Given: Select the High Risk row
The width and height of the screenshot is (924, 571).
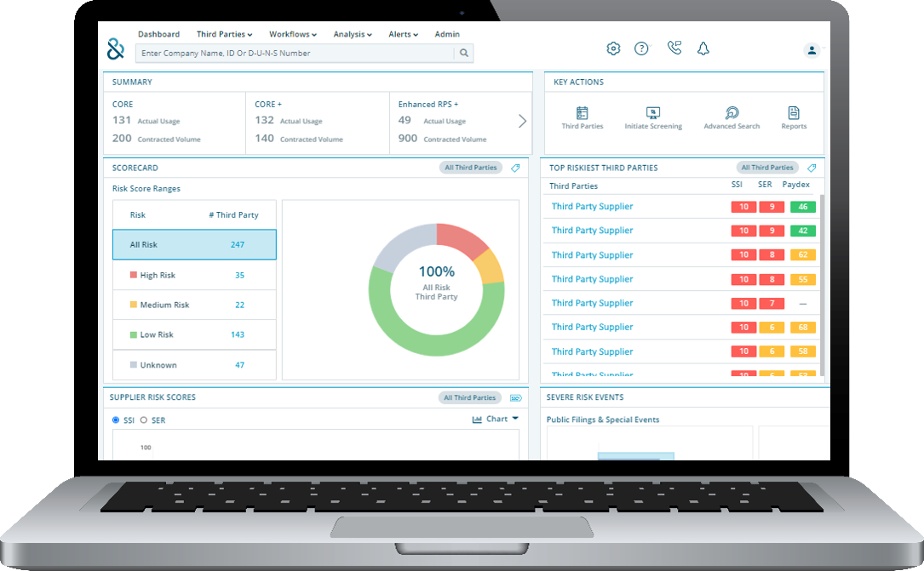Looking at the screenshot, I should click(194, 275).
